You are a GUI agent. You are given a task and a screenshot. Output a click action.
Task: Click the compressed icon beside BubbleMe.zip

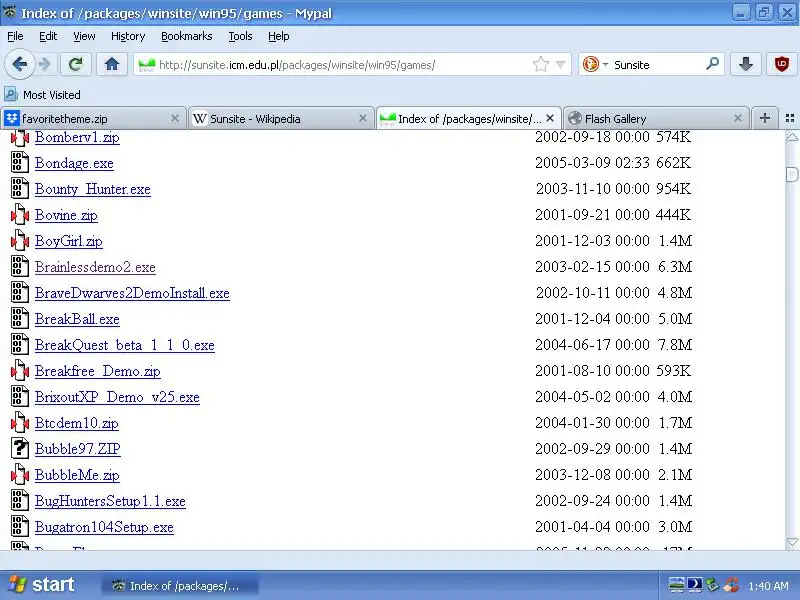pos(20,474)
